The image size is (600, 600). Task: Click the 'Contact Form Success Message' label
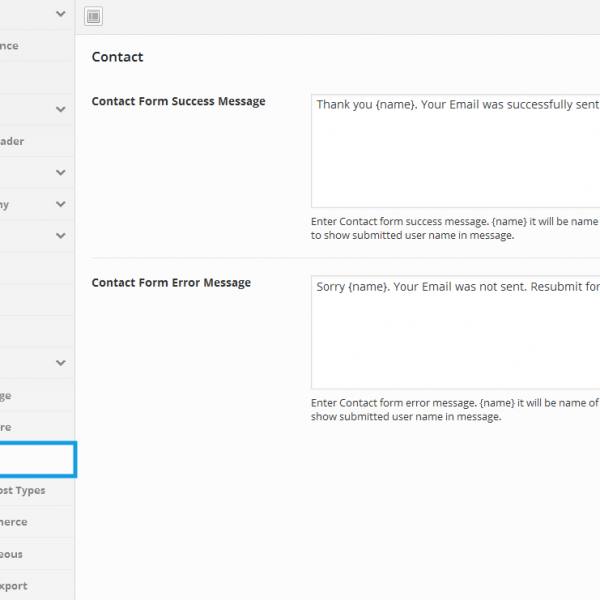pyautogui.click(x=178, y=102)
